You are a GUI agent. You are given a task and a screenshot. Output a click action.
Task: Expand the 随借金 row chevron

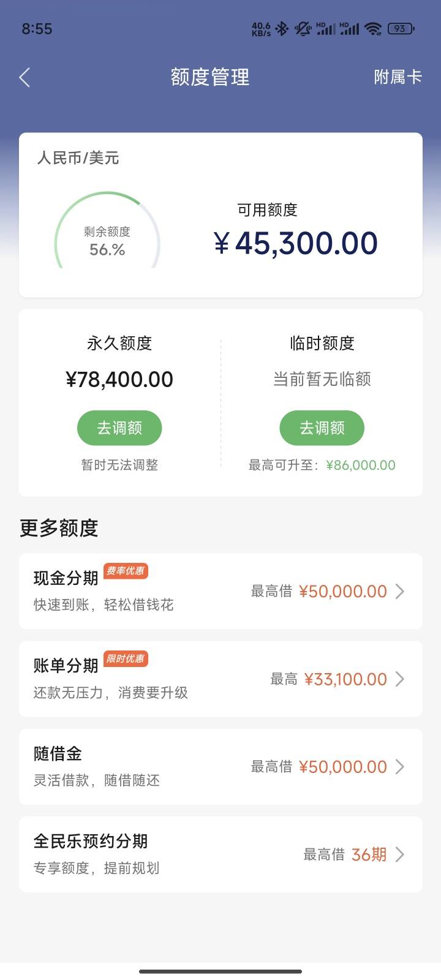click(400, 766)
